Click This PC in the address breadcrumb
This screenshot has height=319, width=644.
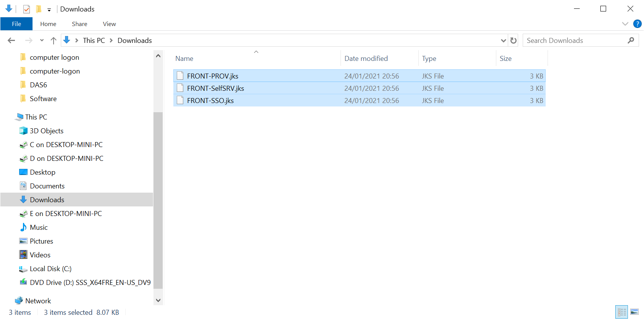tap(94, 40)
